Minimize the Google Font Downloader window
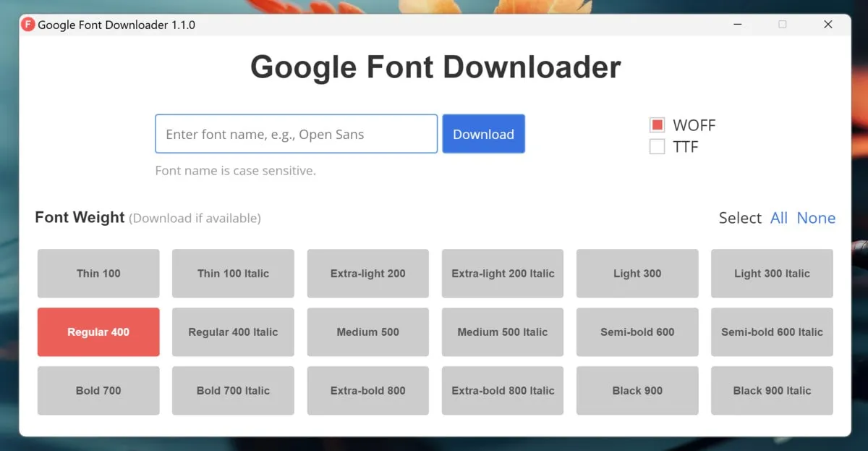Screen dimensions: 868x451 [738, 25]
